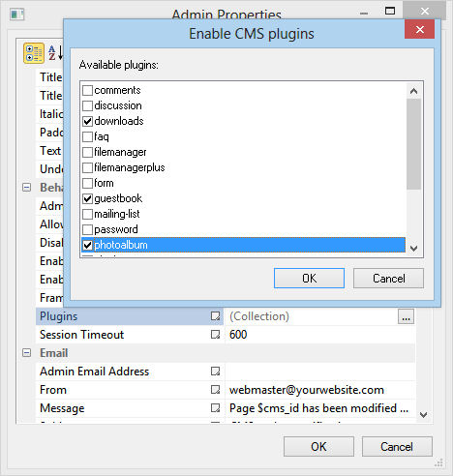Image resolution: width=453 pixels, height=476 pixels.
Task: Click the Session Timeout property marker icon
Action: click(215, 334)
